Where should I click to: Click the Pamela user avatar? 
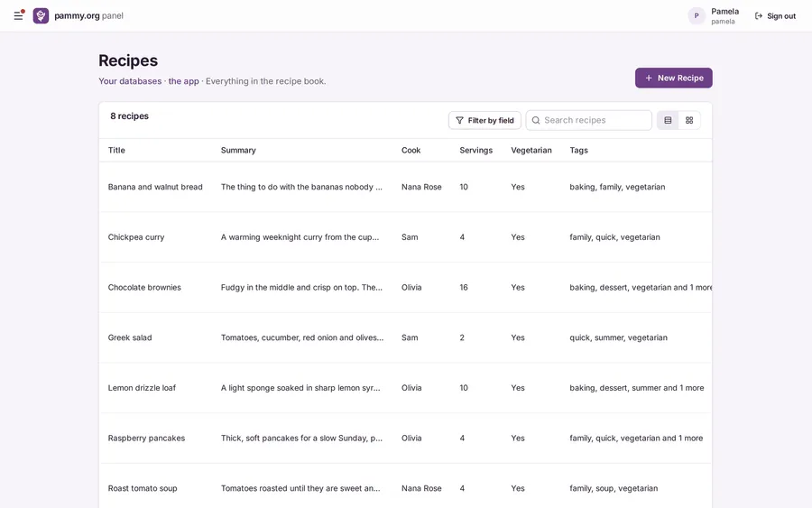coord(697,15)
